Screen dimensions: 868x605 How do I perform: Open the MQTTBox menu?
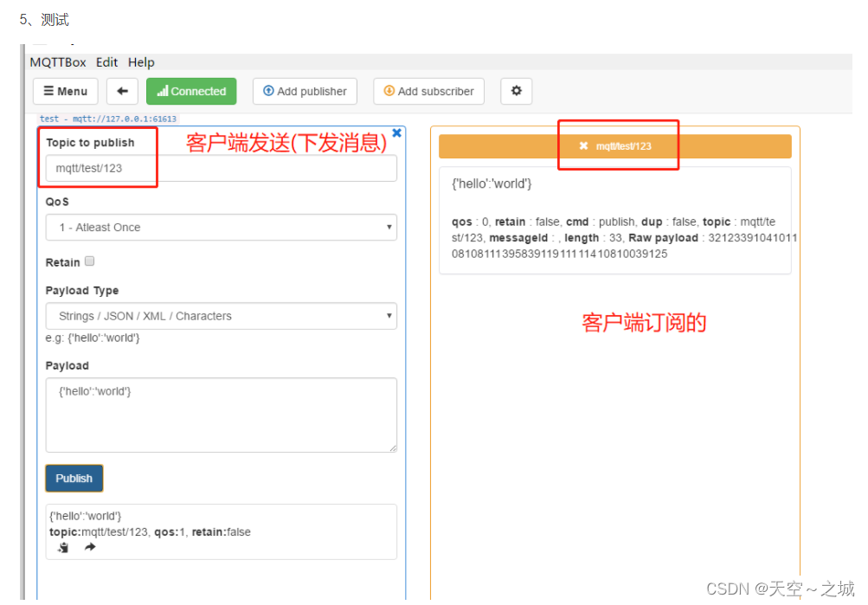click(57, 61)
